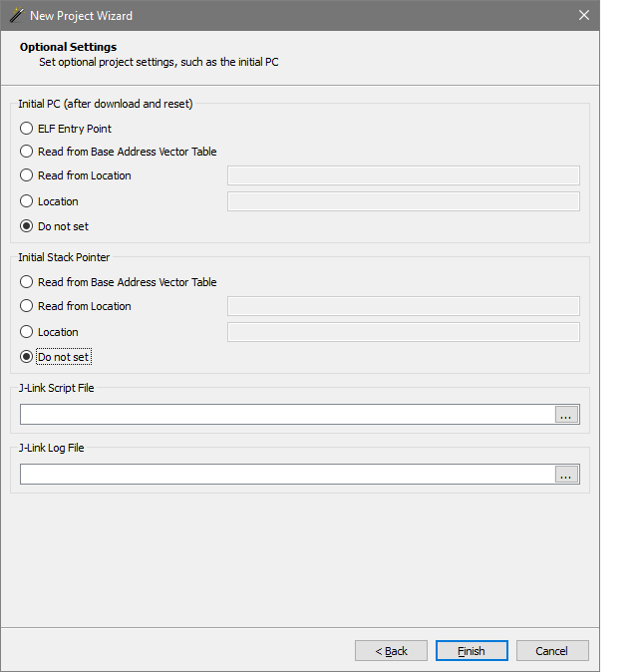Select ELF Entry Point for Initial PC
Viewport: 642px width, 672px height.
(27, 129)
